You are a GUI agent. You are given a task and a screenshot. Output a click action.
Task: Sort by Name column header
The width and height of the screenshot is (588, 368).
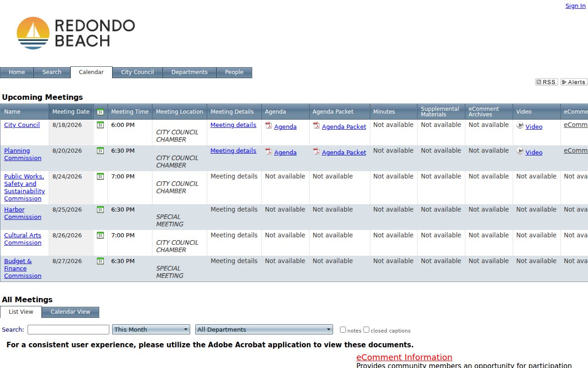click(x=12, y=112)
